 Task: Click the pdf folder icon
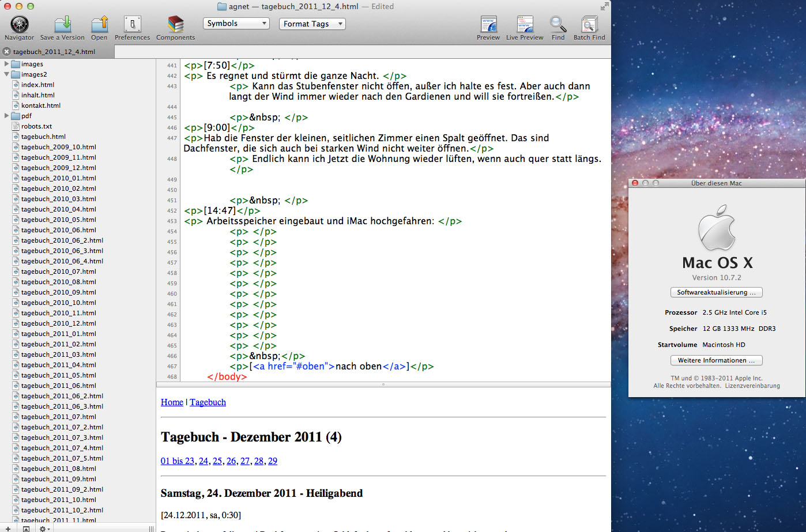pos(16,116)
